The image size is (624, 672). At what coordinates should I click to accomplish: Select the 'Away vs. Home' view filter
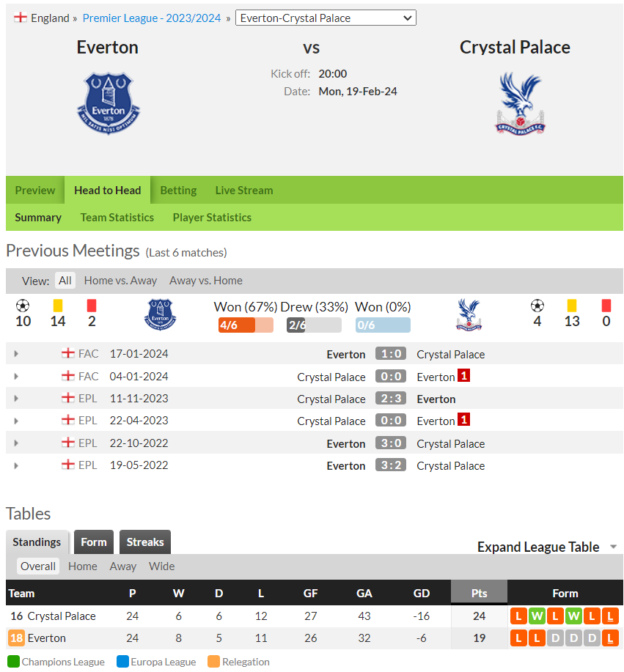coord(206,281)
